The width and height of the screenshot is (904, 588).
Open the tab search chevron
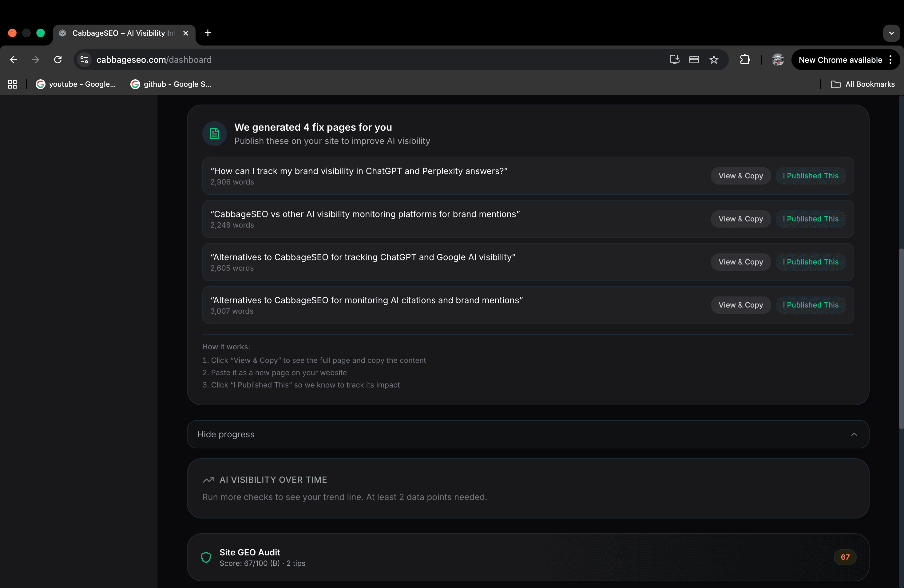point(891,33)
